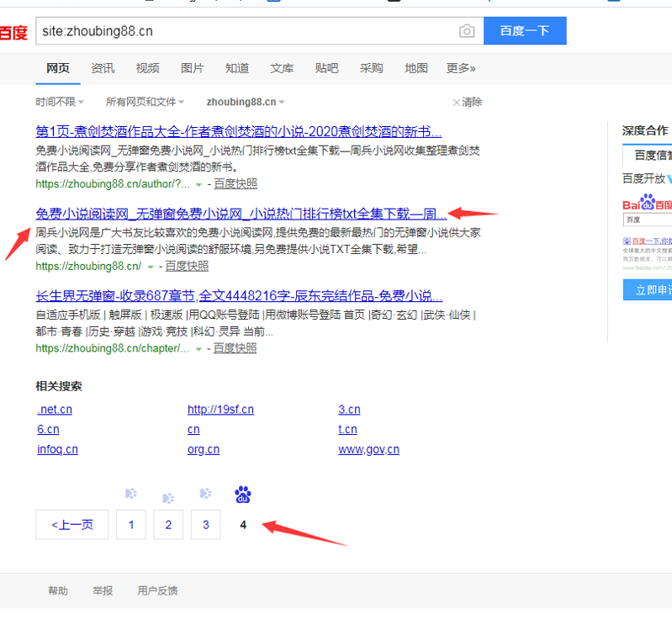The width and height of the screenshot is (672, 630).
Task: Click the 百度开放 sidebar text
Action: [643, 178]
